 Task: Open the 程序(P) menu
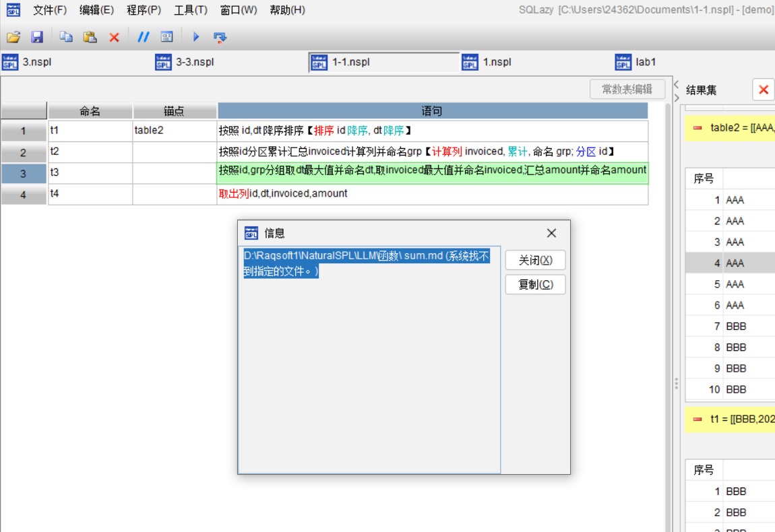tap(144, 10)
